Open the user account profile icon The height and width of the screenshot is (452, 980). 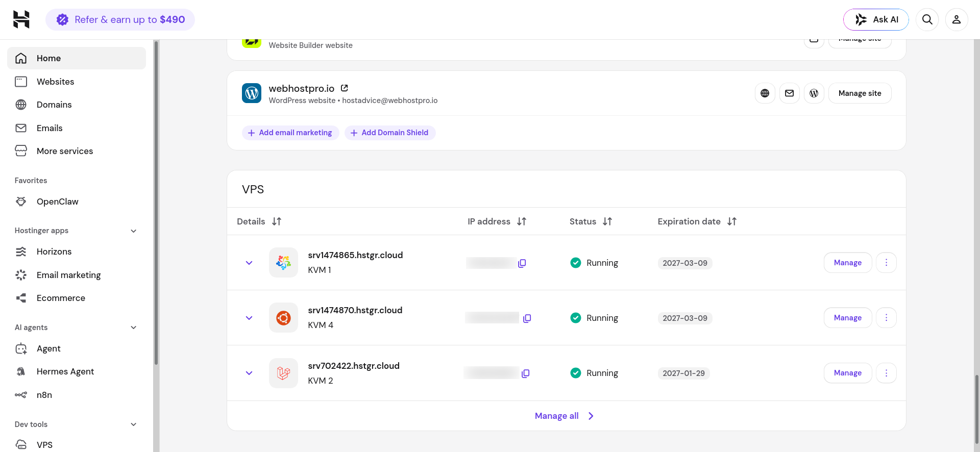pos(957,19)
